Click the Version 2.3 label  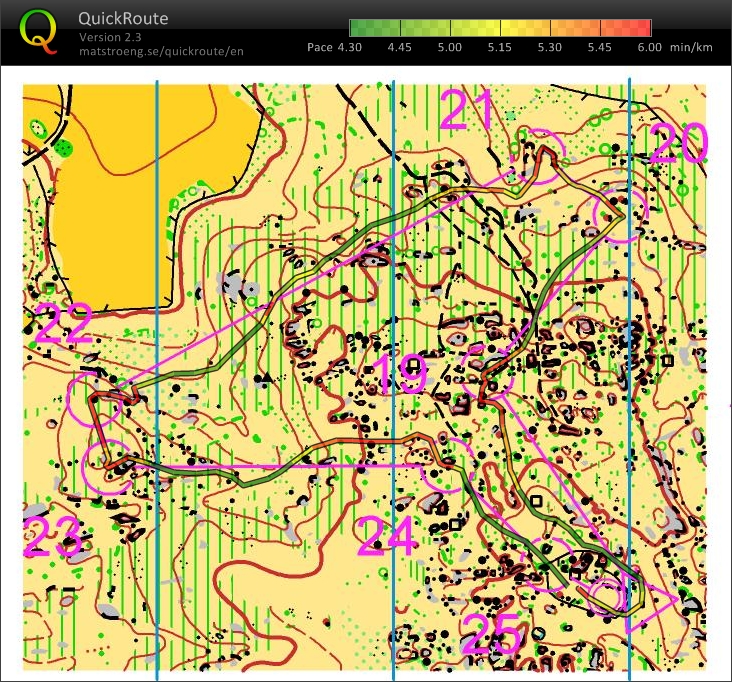(x=110, y=37)
